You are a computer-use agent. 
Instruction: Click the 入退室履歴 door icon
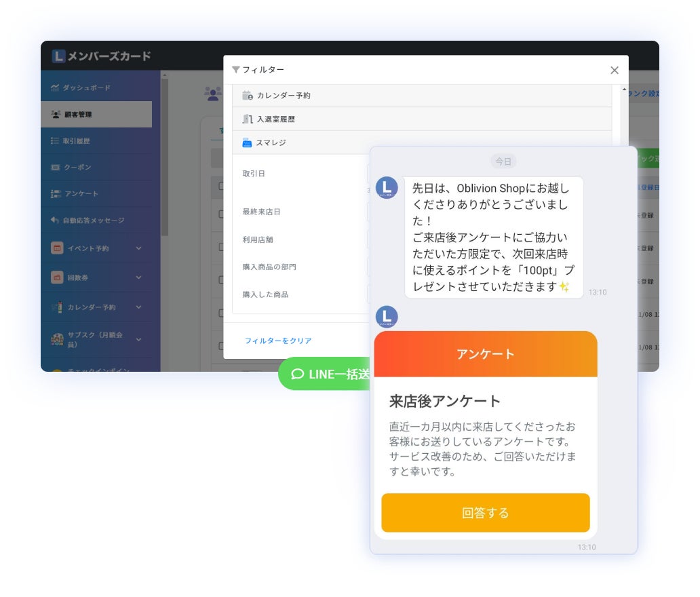point(248,119)
